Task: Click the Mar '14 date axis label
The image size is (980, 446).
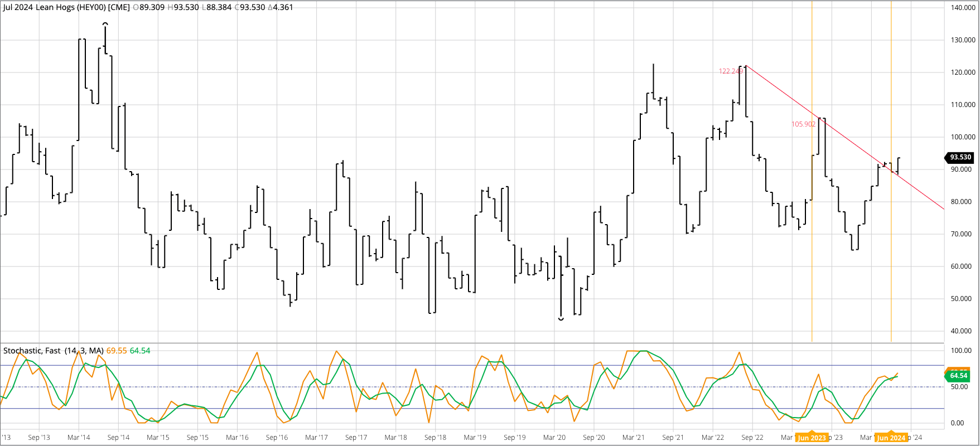Action: pos(79,438)
